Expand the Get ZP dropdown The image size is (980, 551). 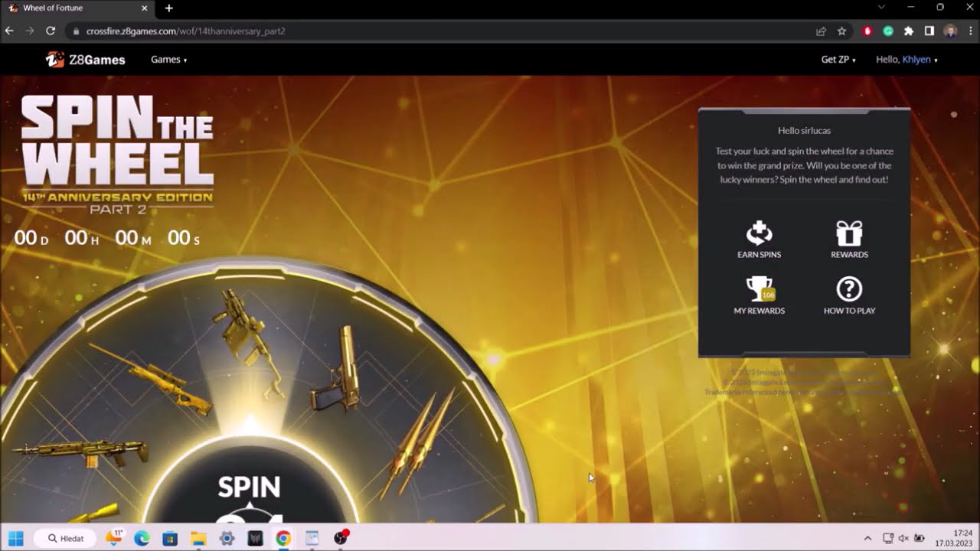click(838, 60)
